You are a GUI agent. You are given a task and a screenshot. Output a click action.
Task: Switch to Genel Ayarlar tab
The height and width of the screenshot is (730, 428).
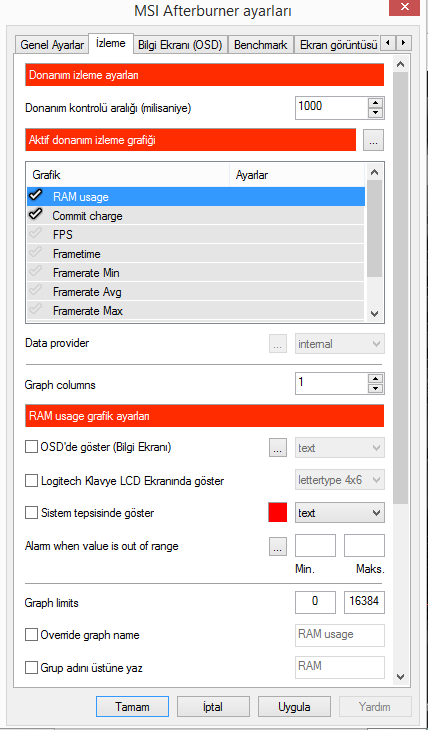[52, 45]
